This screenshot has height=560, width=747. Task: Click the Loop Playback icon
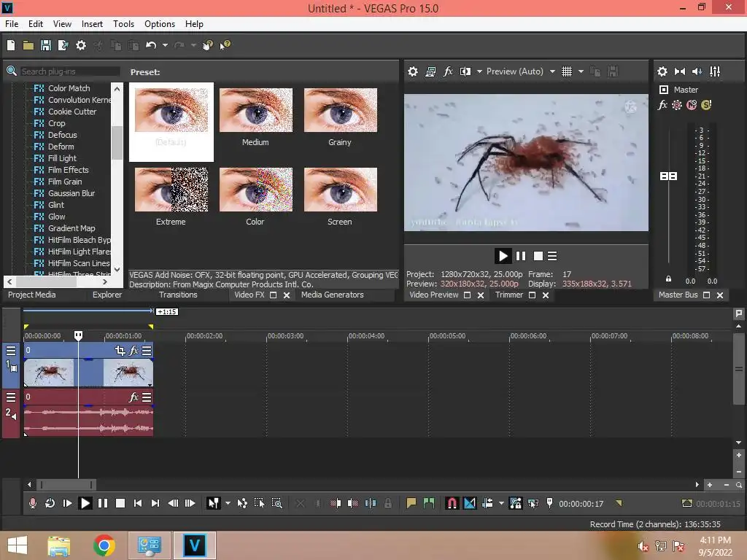(50, 503)
